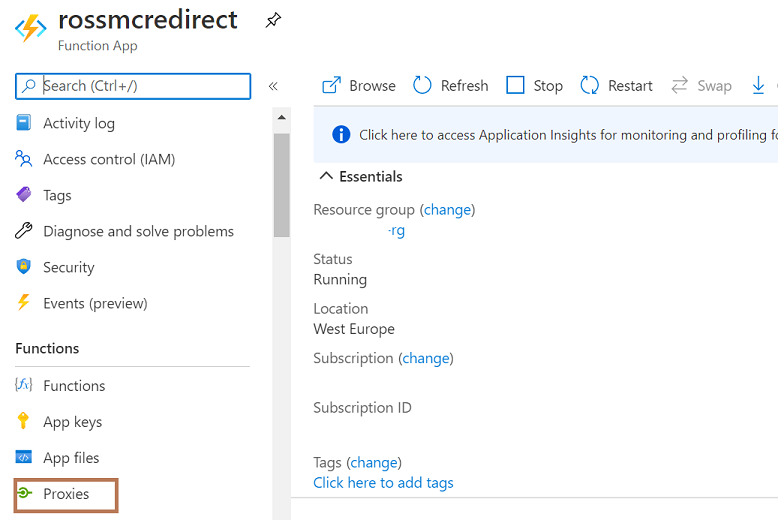Click the Refresh circular arrow icon
Image resolution: width=778 pixels, height=520 pixels.
click(x=422, y=85)
